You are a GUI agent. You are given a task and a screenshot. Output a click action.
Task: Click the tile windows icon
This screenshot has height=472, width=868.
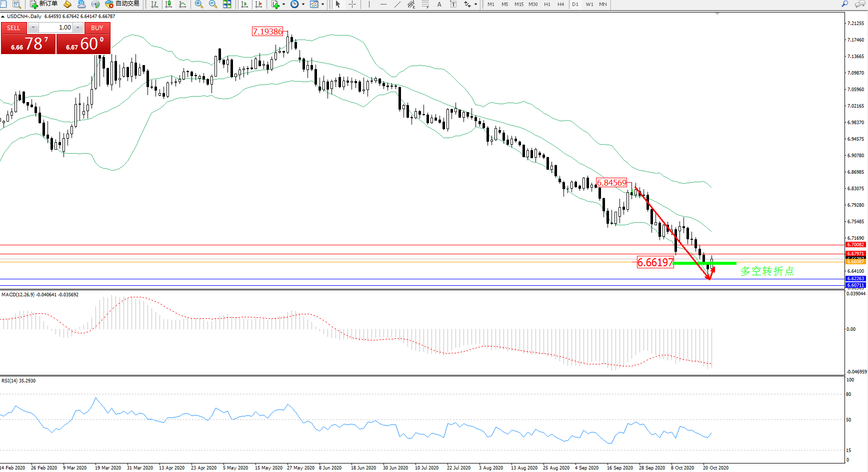coord(227,5)
